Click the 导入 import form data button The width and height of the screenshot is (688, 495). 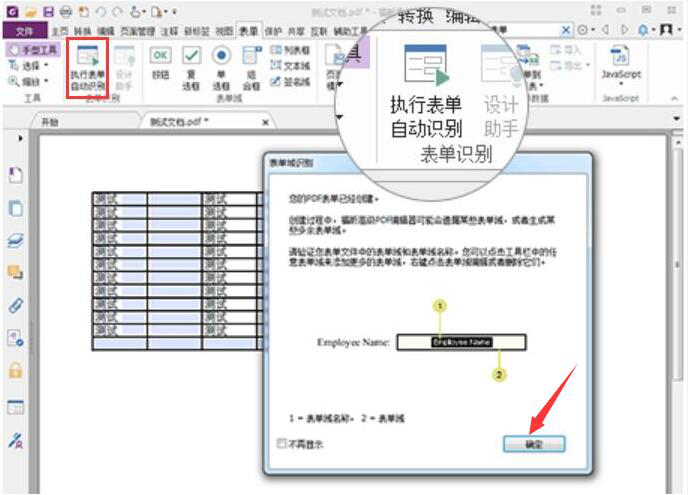566,50
